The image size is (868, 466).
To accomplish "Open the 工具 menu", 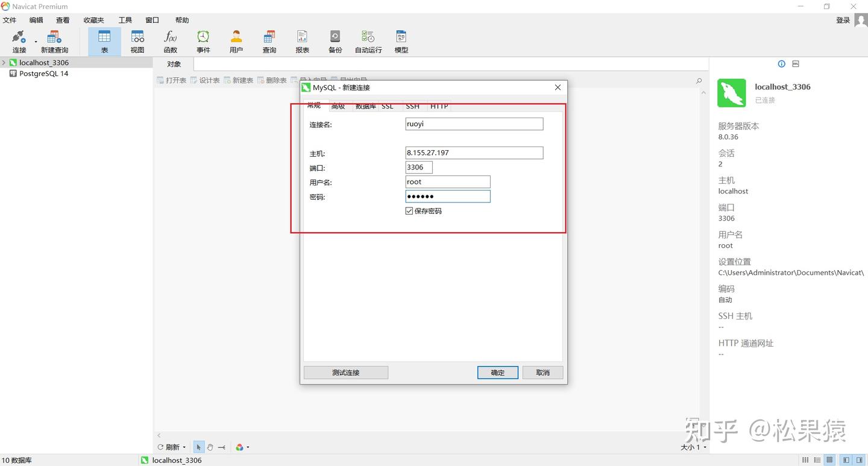I will tap(125, 20).
